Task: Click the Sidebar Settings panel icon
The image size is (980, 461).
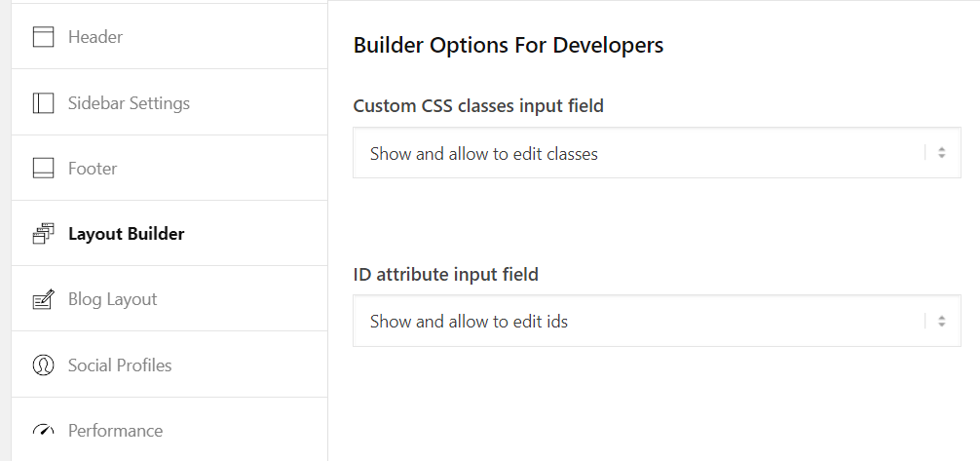Action: [43, 103]
